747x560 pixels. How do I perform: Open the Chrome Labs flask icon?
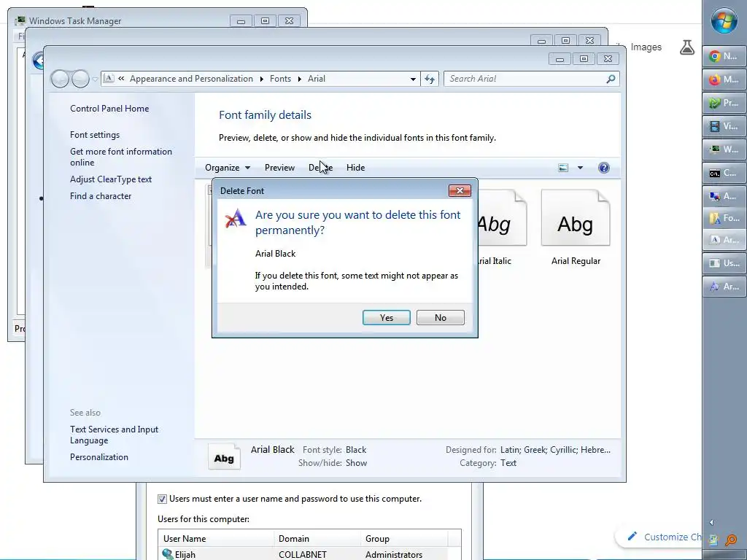click(687, 47)
